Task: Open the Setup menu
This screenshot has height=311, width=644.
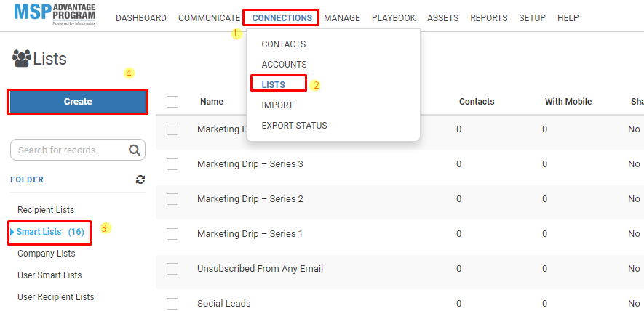Action: pos(532,18)
